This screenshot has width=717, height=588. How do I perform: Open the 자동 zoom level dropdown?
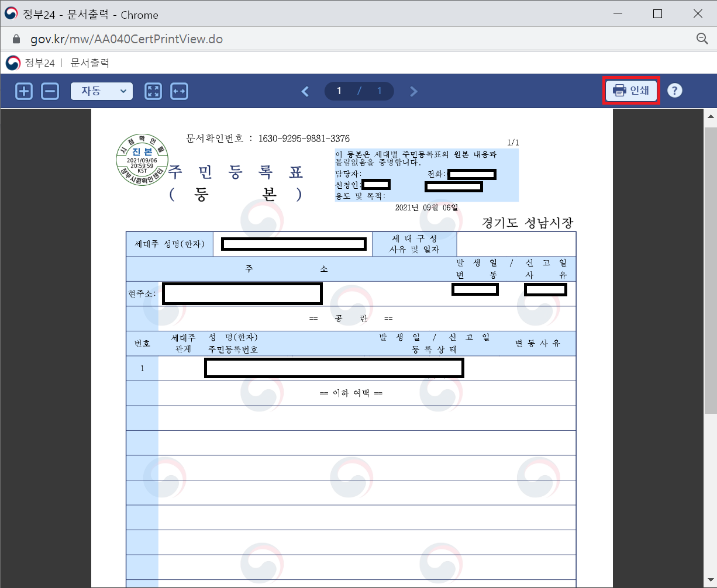click(x=102, y=91)
